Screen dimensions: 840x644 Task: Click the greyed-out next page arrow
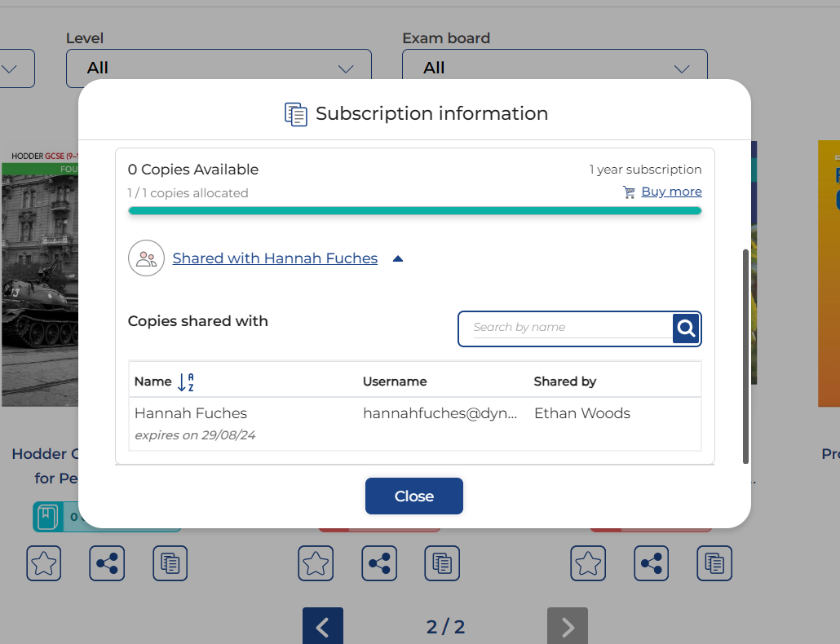click(x=568, y=626)
